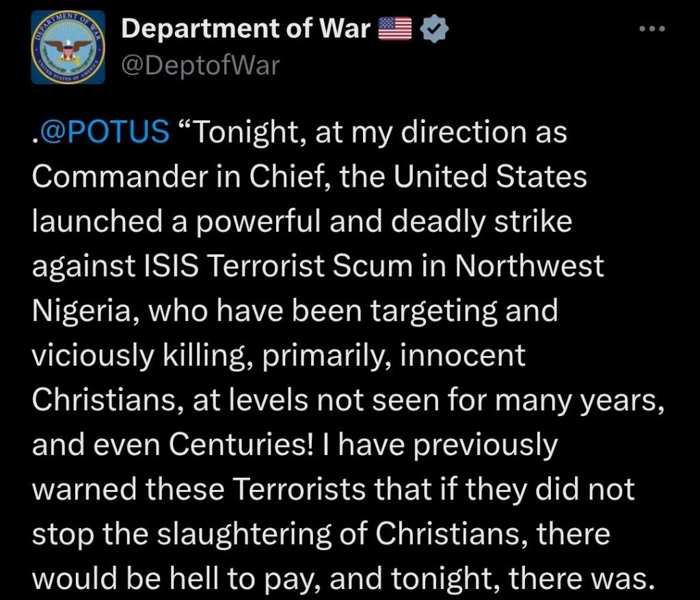Click the US flag emoji beside the name
This screenshot has height=600, width=700.
coord(395,29)
